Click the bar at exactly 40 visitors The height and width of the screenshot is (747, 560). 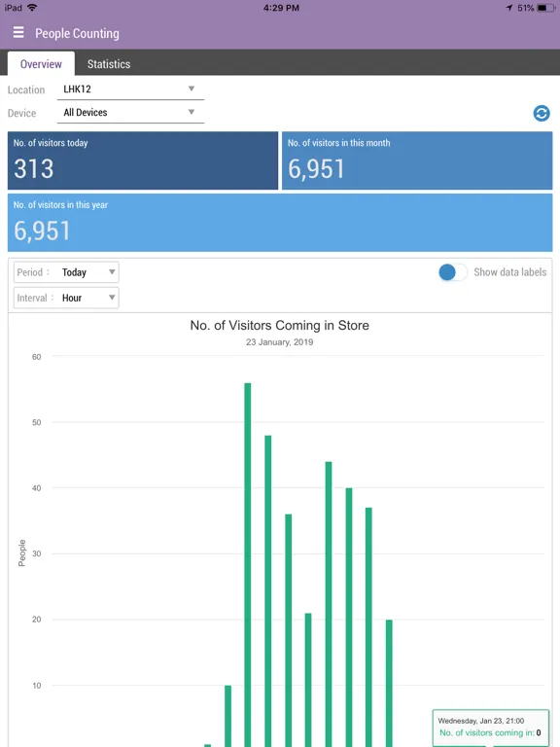349,617
